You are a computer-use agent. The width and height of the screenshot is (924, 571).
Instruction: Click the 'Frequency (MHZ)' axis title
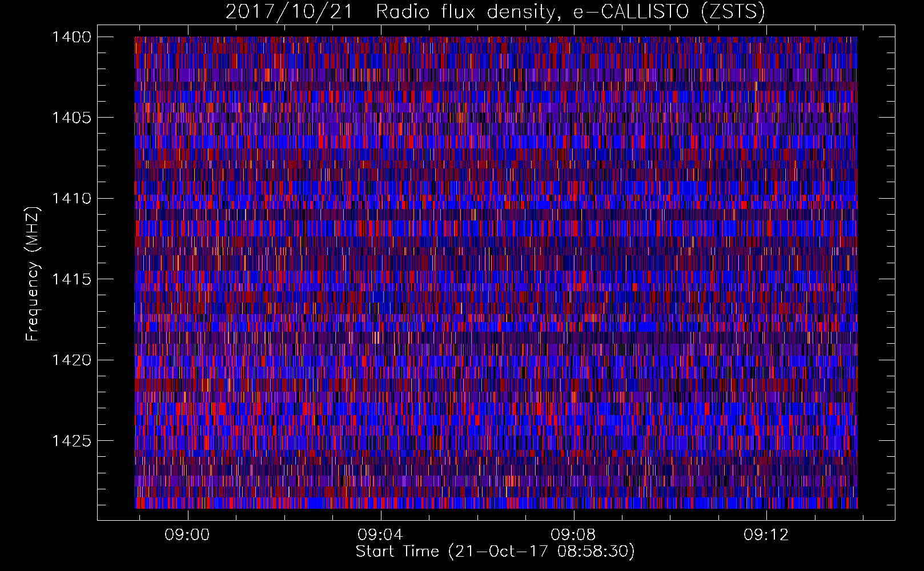point(34,273)
